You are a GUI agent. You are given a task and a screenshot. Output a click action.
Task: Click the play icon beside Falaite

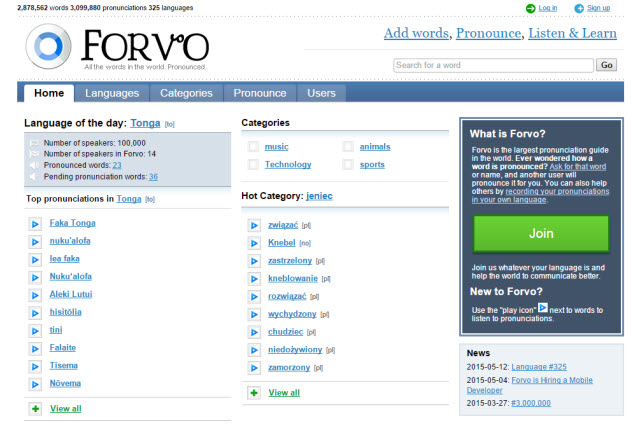pos(35,348)
